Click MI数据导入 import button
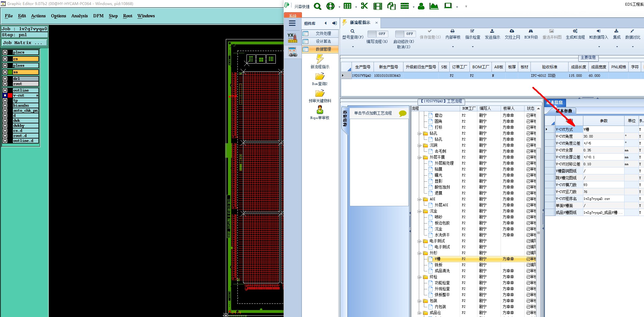 click(x=599, y=34)
